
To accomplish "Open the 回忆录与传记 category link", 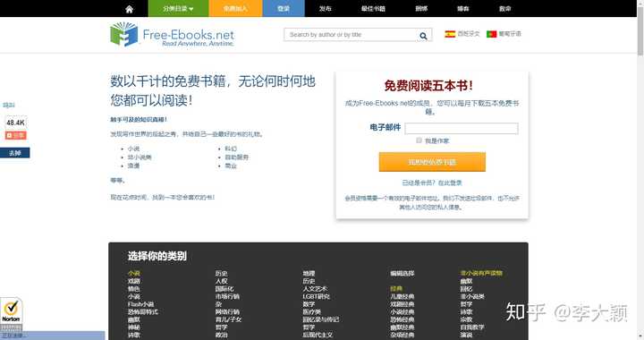I will click(x=321, y=319).
